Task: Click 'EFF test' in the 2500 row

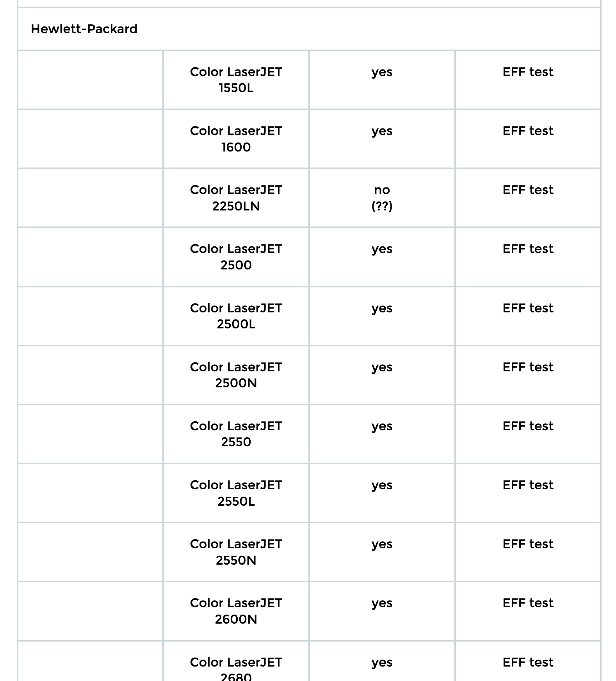Action: click(x=528, y=249)
